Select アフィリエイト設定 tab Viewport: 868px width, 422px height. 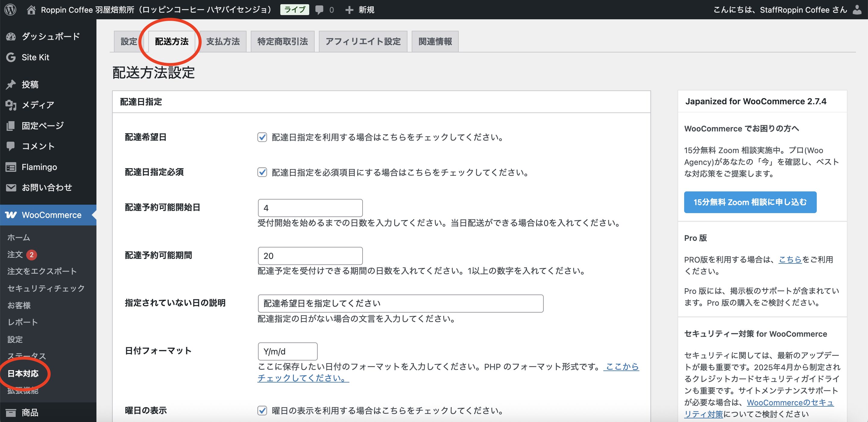363,42
